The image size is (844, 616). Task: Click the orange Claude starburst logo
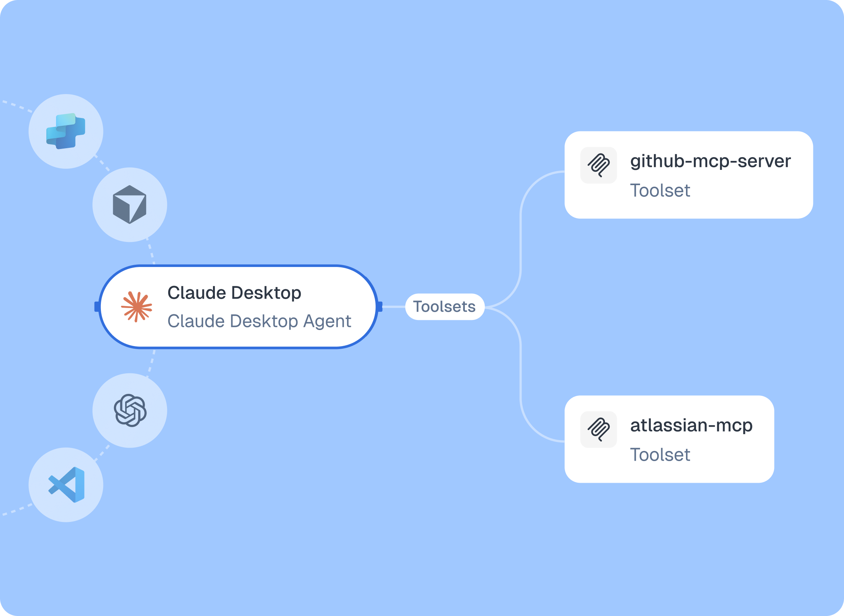point(137,307)
